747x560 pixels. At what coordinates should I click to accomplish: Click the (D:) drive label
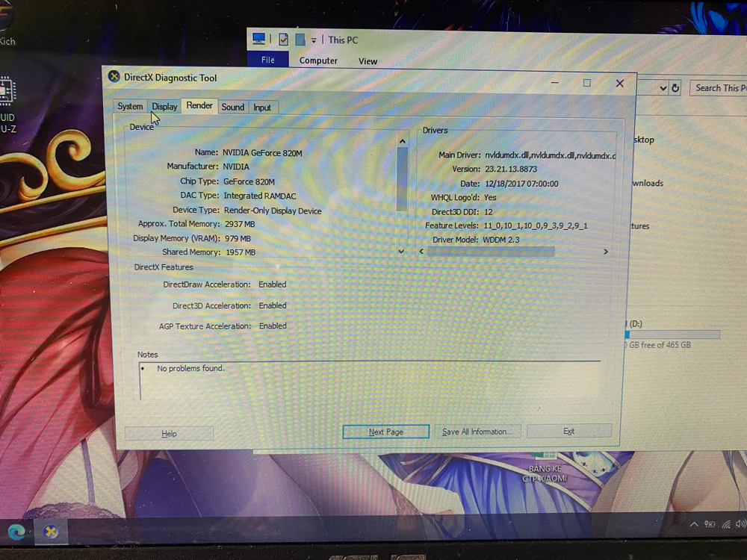point(636,324)
